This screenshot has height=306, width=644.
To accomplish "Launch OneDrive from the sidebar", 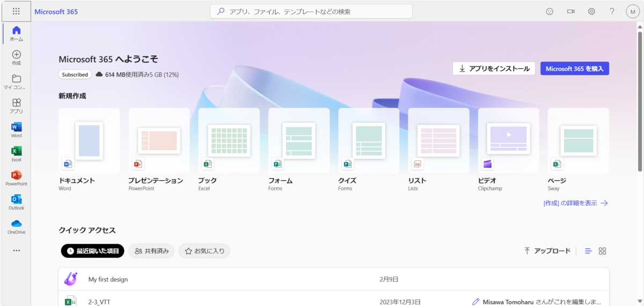I will [16, 227].
